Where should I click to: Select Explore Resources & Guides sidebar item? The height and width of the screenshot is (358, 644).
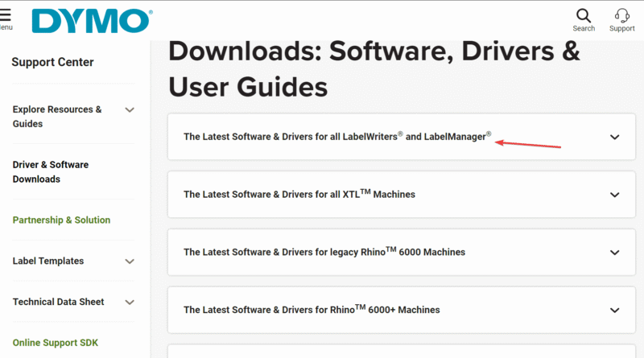(x=56, y=117)
